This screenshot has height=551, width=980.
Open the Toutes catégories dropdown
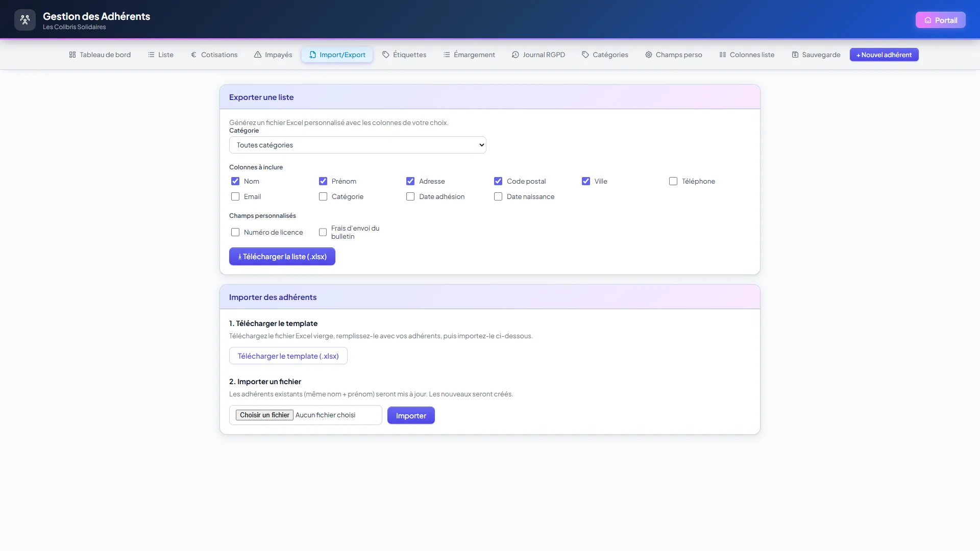(358, 145)
